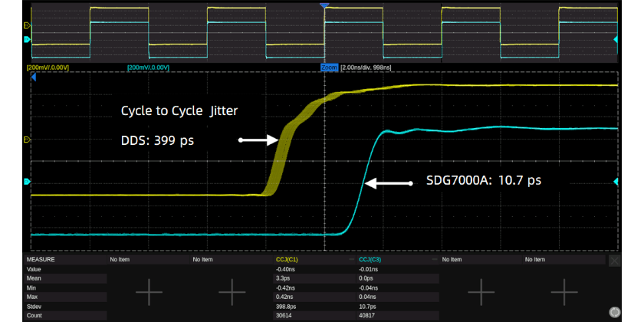Click the round icon in the bottom-right corner
644x322 pixels.
pos(614,311)
